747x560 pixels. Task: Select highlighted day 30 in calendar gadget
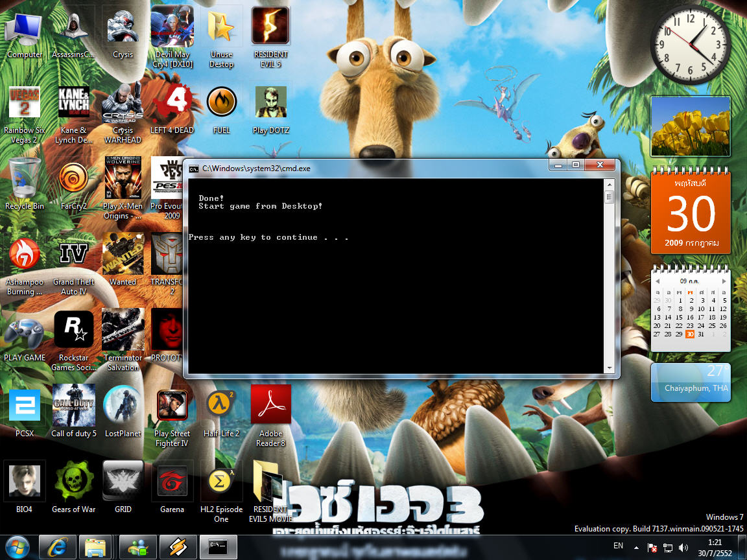690,334
